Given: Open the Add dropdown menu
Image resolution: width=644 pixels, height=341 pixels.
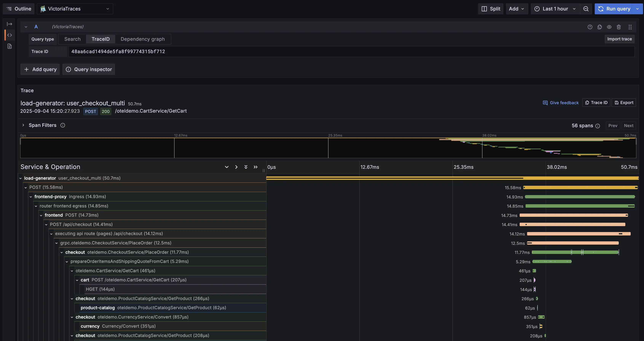Looking at the screenshot, I should coord(517,9).
